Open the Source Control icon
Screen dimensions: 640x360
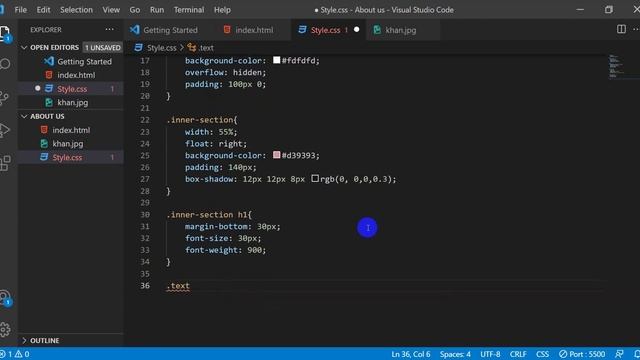4,98
